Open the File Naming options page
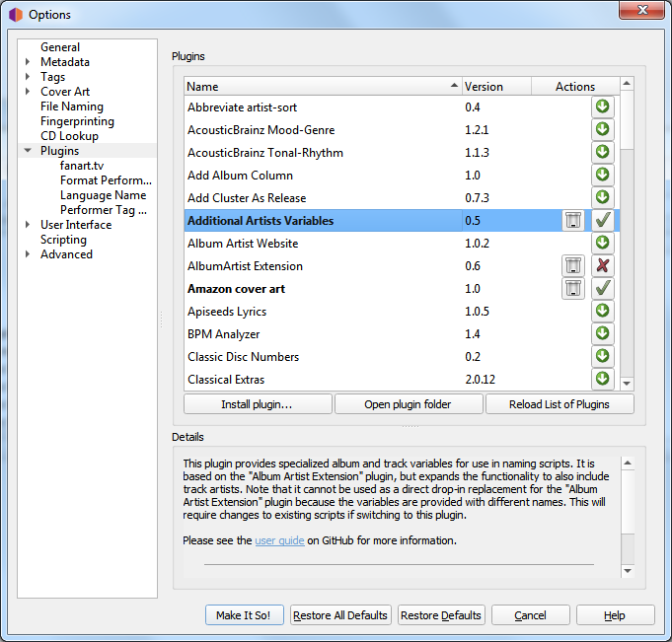The image size is (672, 642). pyautogui.click(x=71, y=107)
